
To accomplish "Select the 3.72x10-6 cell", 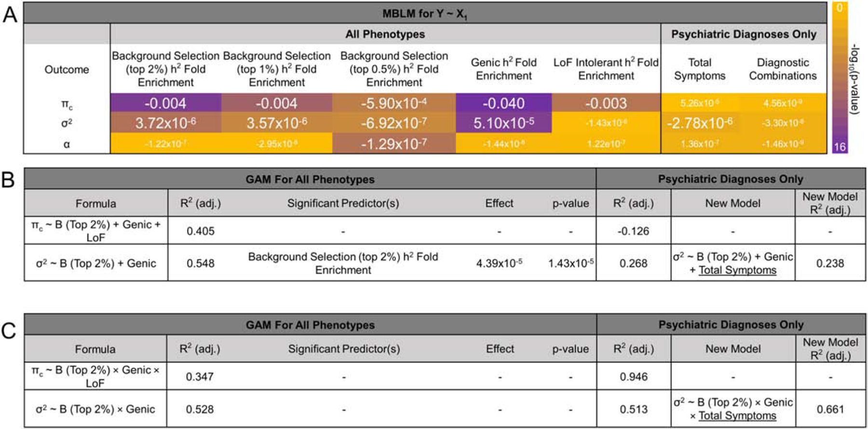I will point(165,123).
